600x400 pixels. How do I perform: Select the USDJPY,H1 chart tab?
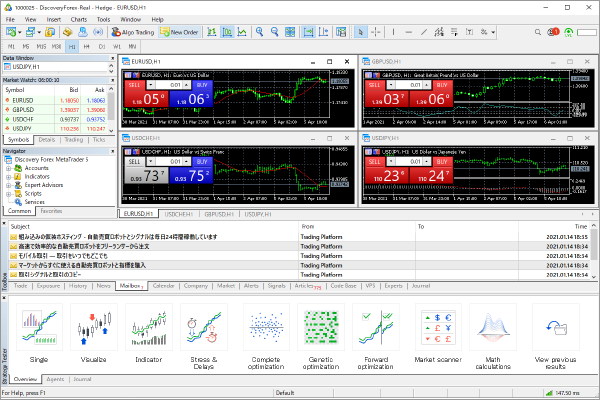point(258,214)
